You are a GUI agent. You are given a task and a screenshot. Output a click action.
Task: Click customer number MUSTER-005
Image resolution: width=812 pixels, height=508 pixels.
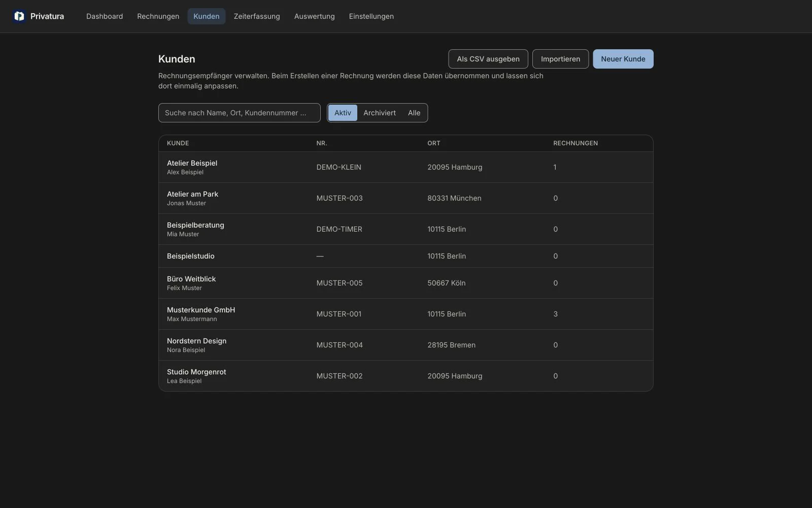(x=340, y=283)
